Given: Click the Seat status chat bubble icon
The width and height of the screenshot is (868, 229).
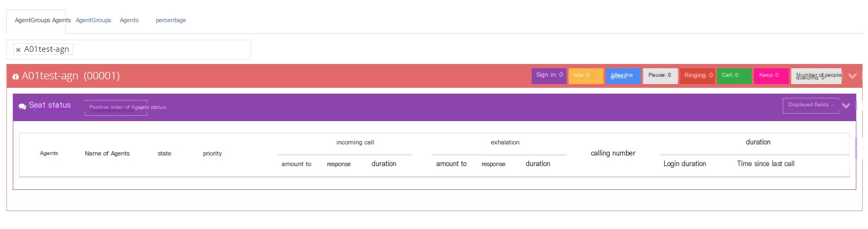Looking at the screenshot, I should 22,106.
